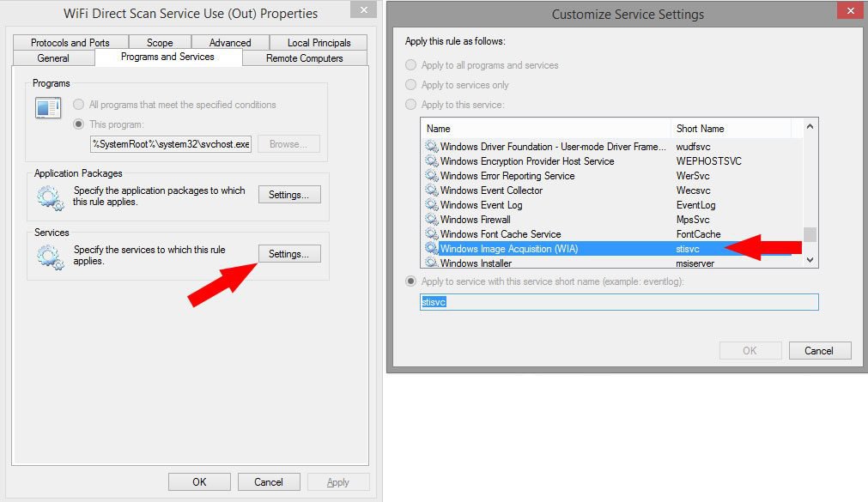Screen dimensions: 868x502
Task: Open the Scope tab
Action: [160, 43]
